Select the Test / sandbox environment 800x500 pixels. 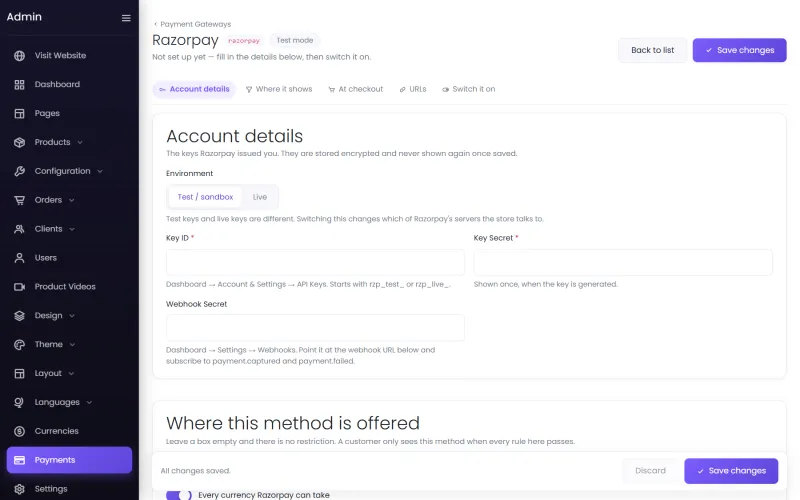pos(205,197)
